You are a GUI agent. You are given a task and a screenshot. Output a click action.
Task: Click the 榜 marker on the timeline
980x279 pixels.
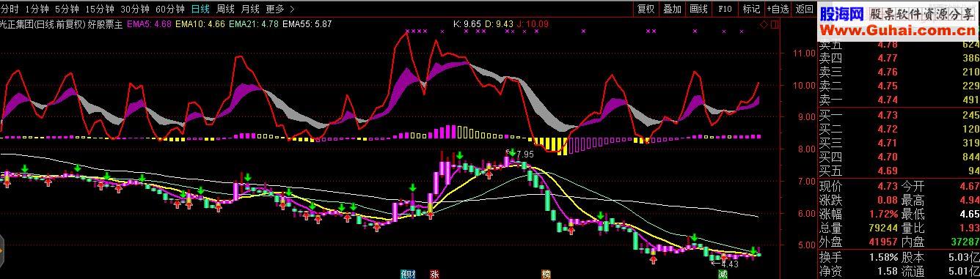pyautogui.click(x=546, y=274)
